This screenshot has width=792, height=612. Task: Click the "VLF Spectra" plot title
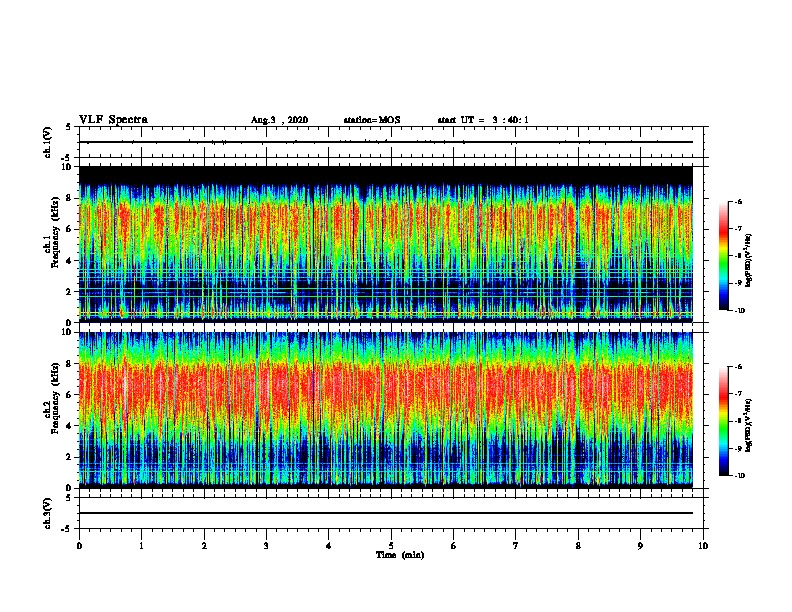113,120
